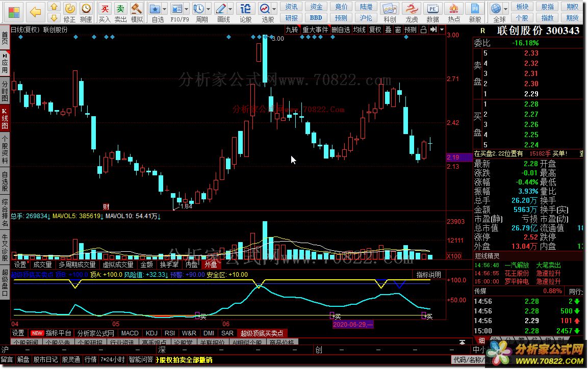Open the colorful grid home icon

tap(14, 12)
